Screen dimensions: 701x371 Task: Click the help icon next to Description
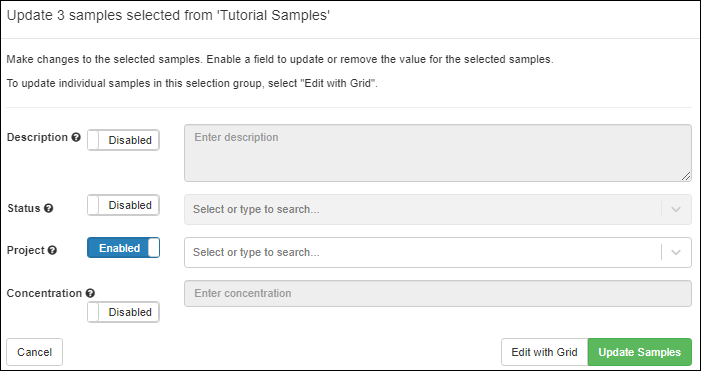pyautogui.click(x=76, y=137)
